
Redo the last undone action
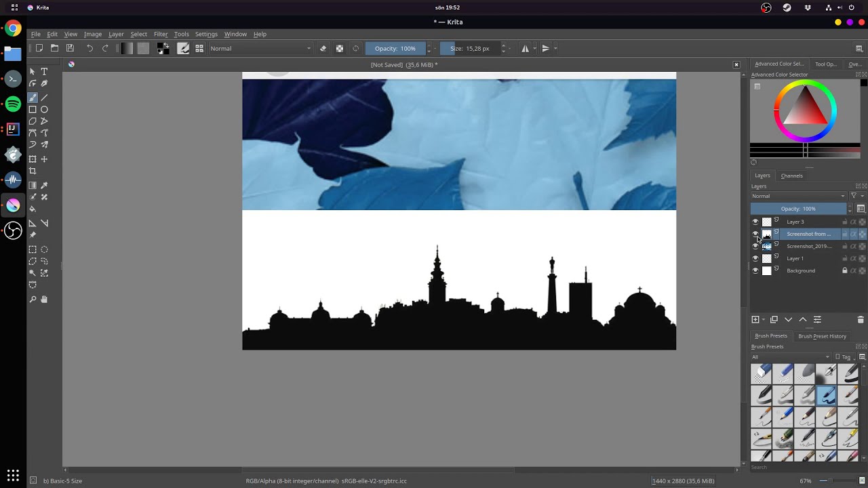tap(105, 48)
